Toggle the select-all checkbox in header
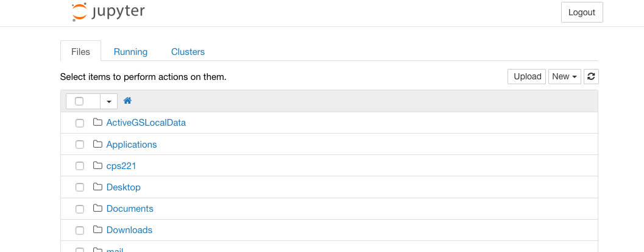Screen dimensions: 644x252 pos(79,101)
